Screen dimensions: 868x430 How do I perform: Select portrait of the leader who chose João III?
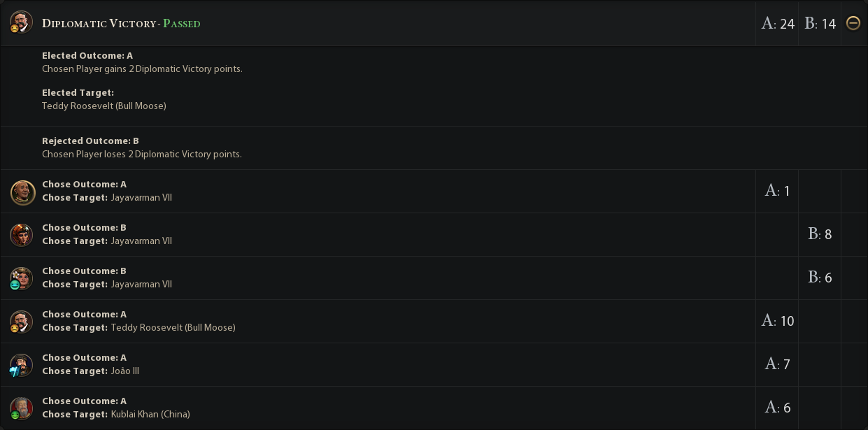pos(22,365)
